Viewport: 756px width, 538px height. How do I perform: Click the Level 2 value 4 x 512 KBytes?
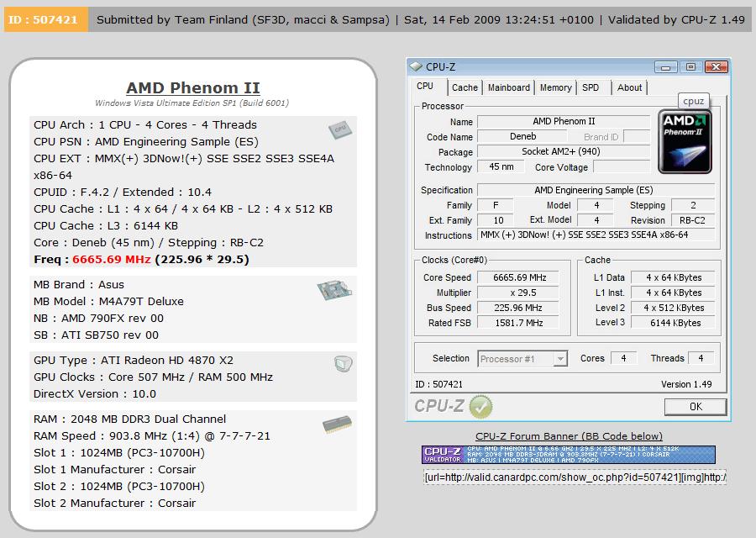coord(673,308)
